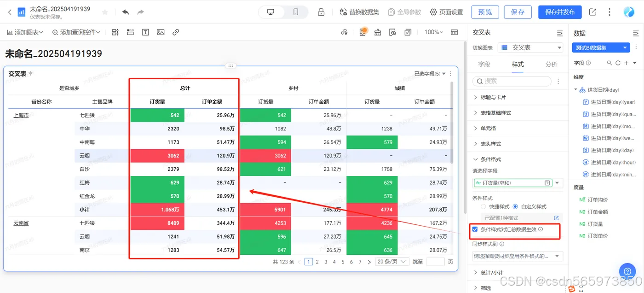Viewport: 644px width, 293px height.
Task: Open 20条/页 page size dropdown
Action: click(392, 262)
